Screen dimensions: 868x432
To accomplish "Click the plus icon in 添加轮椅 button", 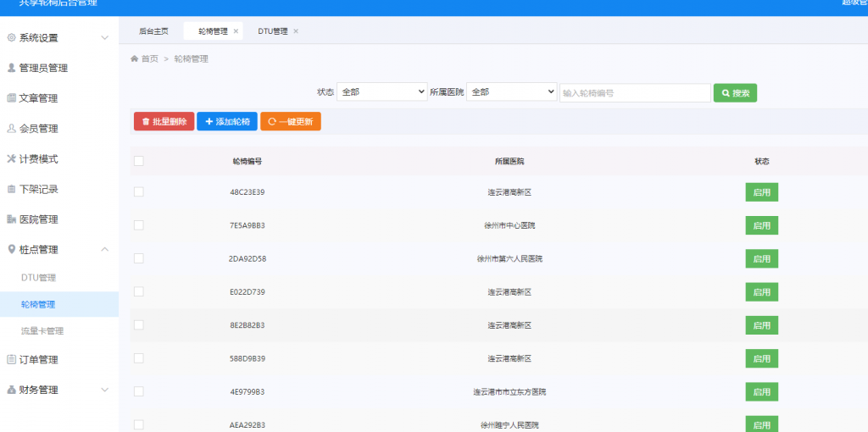I will pyautogui.click(x=209, y=122).
